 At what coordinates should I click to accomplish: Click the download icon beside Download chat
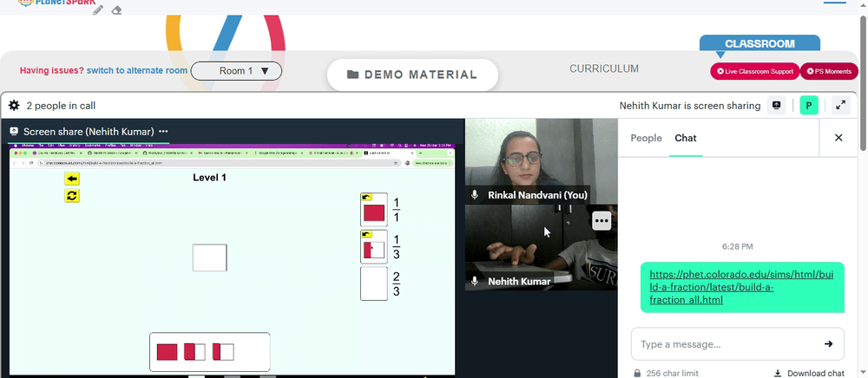778,373
